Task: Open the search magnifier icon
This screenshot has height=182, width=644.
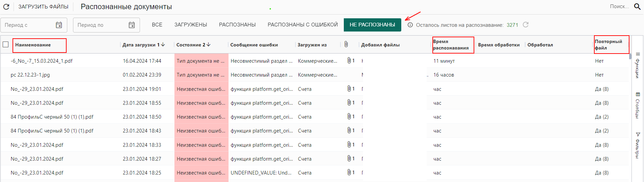Action: tap(637, 6)
